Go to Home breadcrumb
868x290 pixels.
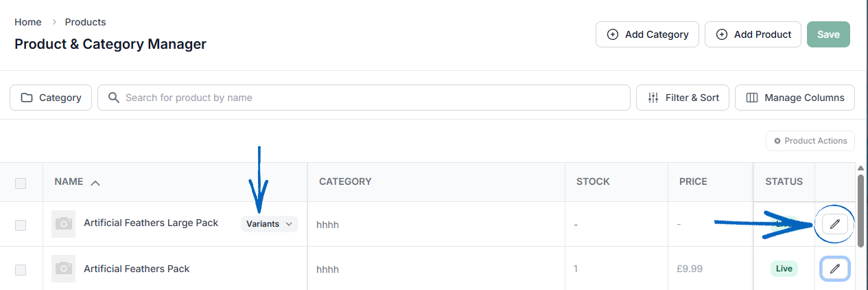pyautogui.click(x=28, y=22)
